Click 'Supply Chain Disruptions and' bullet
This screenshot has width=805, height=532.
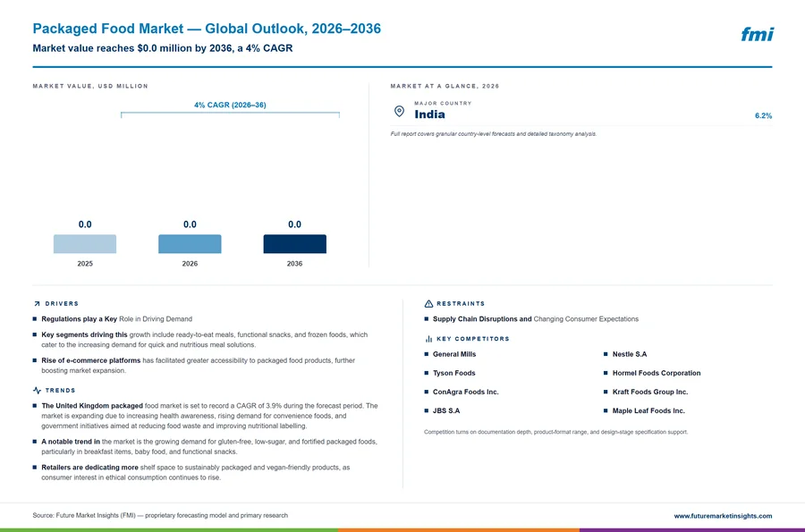(x=536, y=319)
